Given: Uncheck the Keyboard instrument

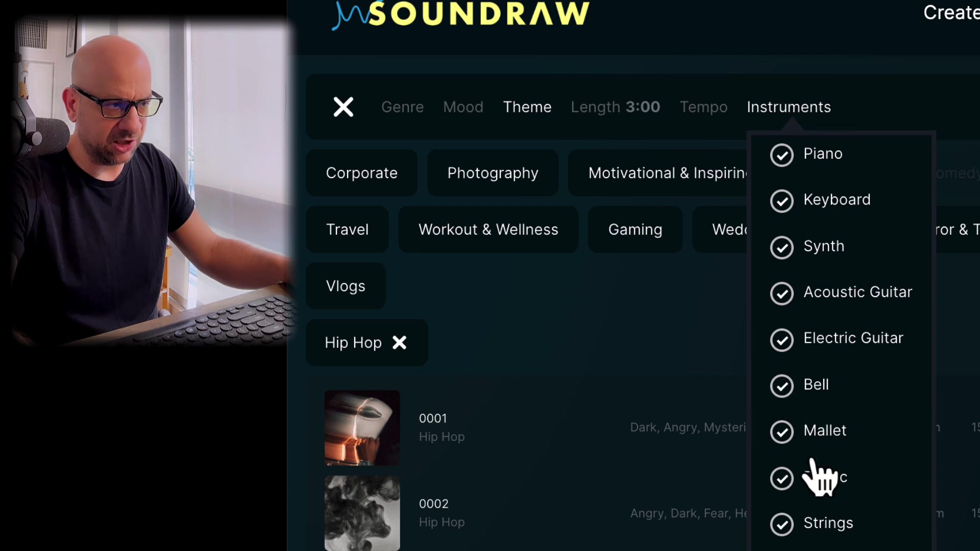Looking at the screenshot, I should (781, 201).
